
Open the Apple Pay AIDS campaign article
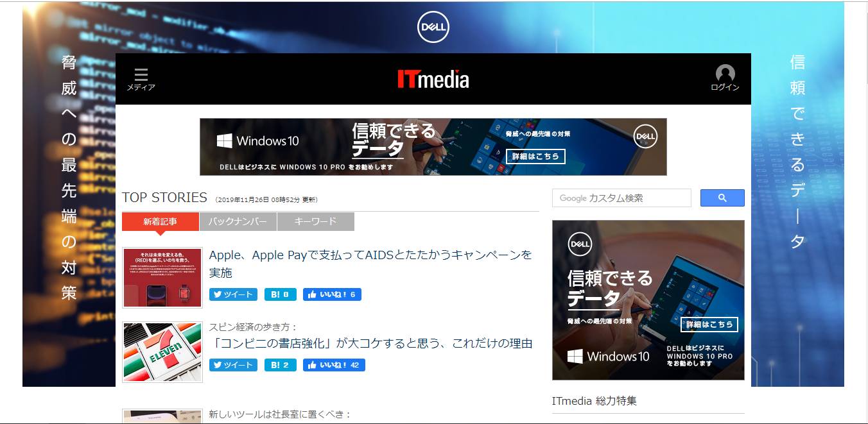tap(370, 264)
